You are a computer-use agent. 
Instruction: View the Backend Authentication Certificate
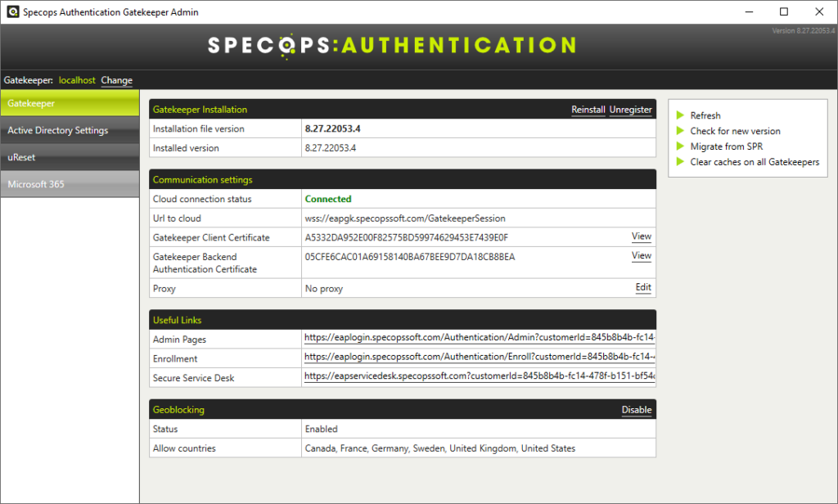[642, 255]
